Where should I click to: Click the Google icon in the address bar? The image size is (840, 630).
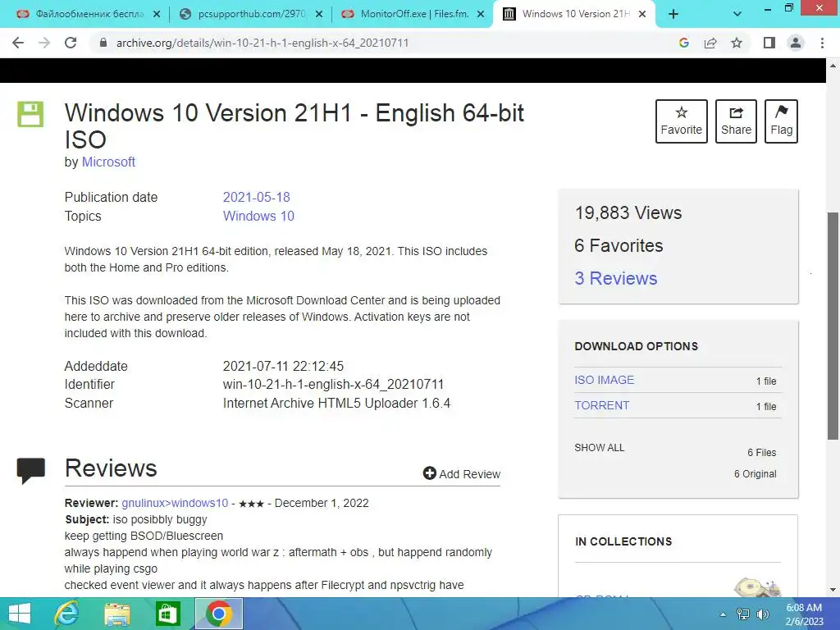click(x=683, y=43)
